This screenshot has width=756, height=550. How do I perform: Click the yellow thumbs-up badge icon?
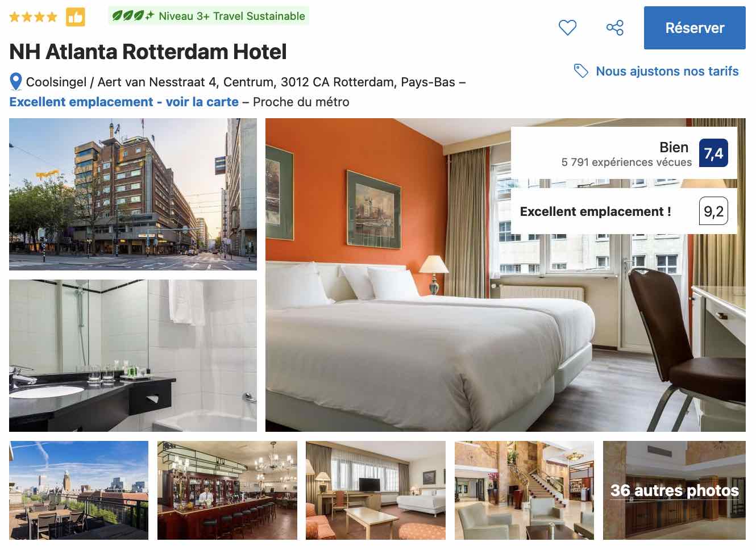coord(75,17)
